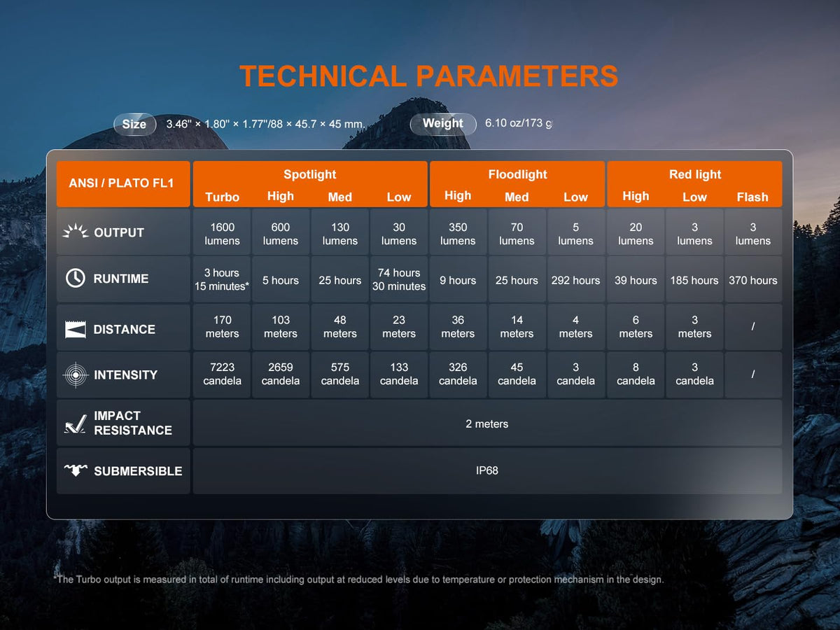Select the TECHNICAL PARAMETERS heading
Viewport: 840px width, 630px height.
pos(429,76)
